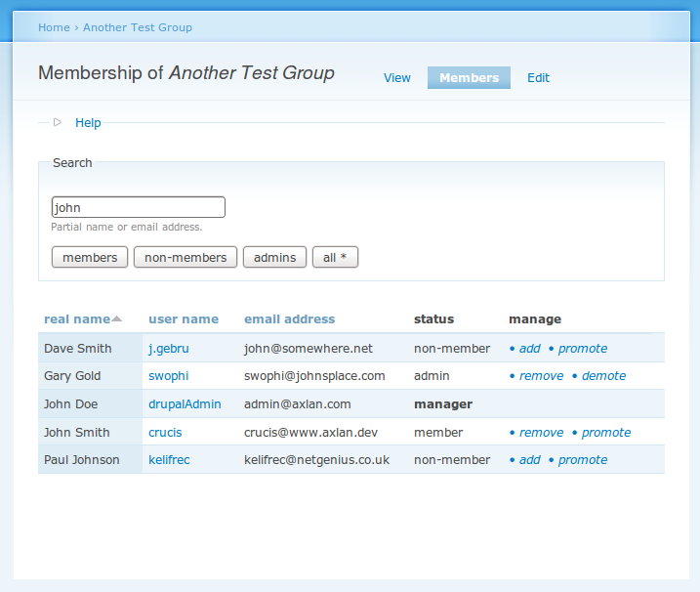Sort by the real name column header
Viewport: 700px width, 592px height.
(77, 319)
